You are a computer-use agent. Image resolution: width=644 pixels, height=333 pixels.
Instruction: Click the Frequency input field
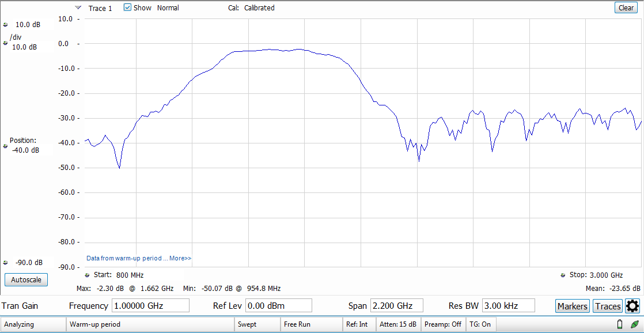(150, 306)
